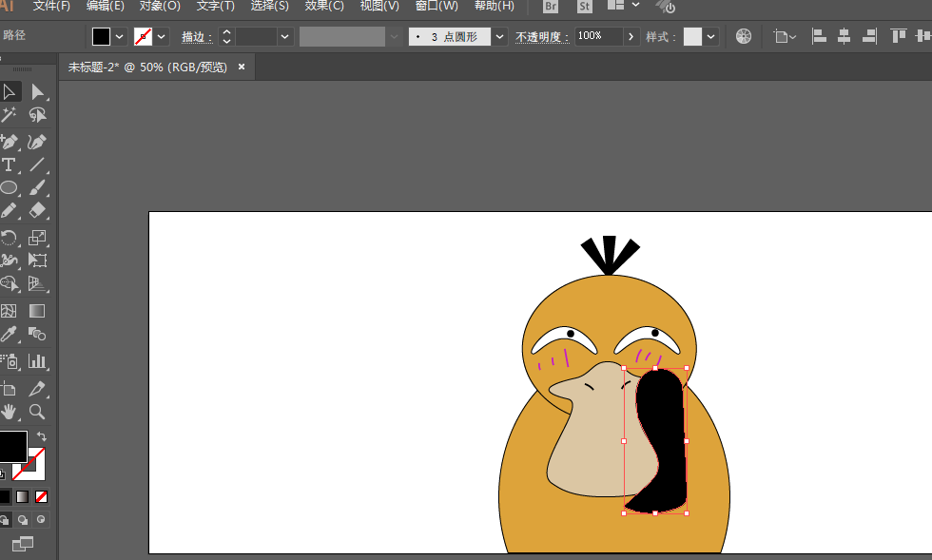
Task: Select the Blend tool
Action: point(37,334)
